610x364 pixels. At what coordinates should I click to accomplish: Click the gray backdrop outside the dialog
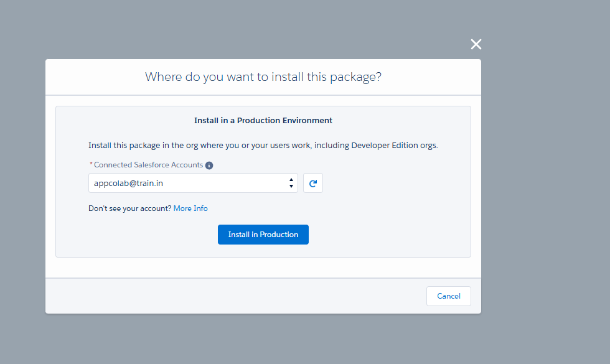point(548,187)
